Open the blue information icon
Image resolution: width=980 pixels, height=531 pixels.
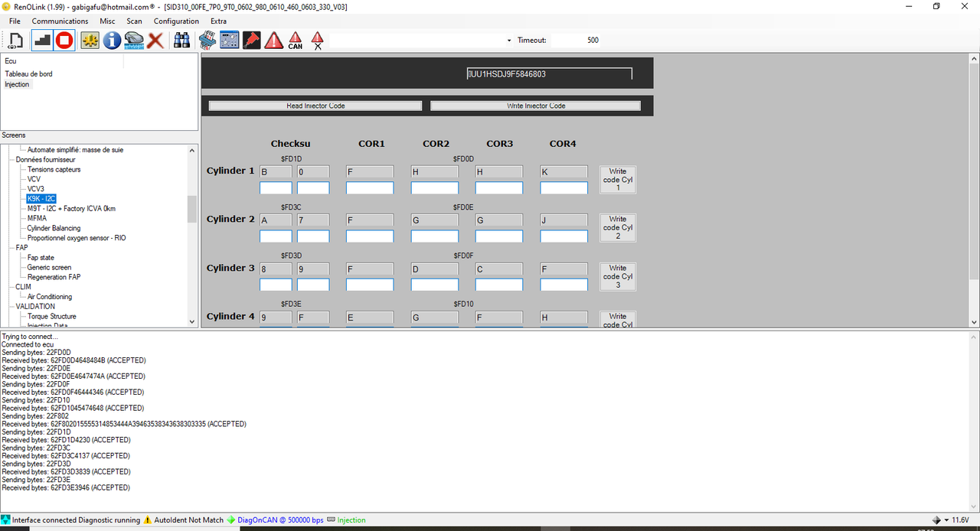coord(112,40)
